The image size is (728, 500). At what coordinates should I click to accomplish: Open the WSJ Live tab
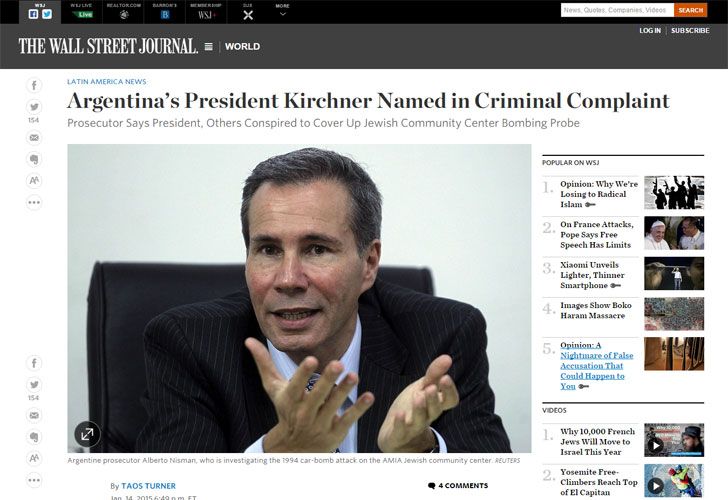(82, 12)
